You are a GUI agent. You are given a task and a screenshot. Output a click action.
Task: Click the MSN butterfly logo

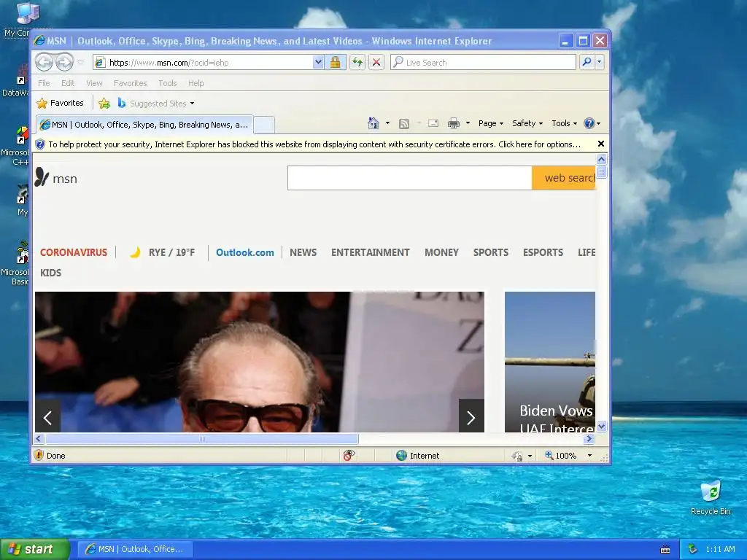(x=42, y=177)
